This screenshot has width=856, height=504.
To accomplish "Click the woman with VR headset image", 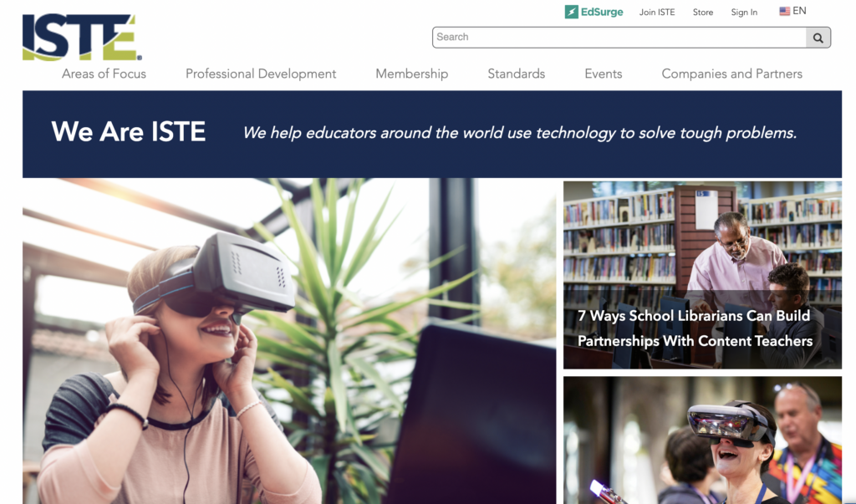I will point(288,341).
